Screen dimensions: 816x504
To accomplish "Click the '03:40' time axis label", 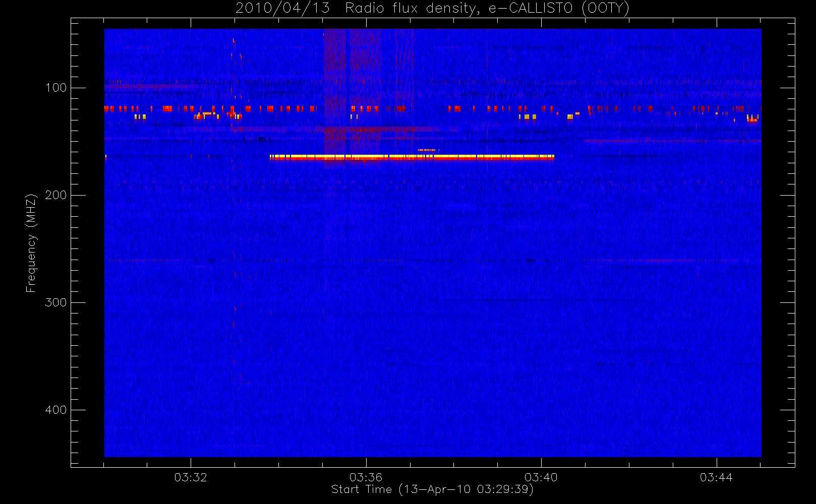I will tap(541, 477).
